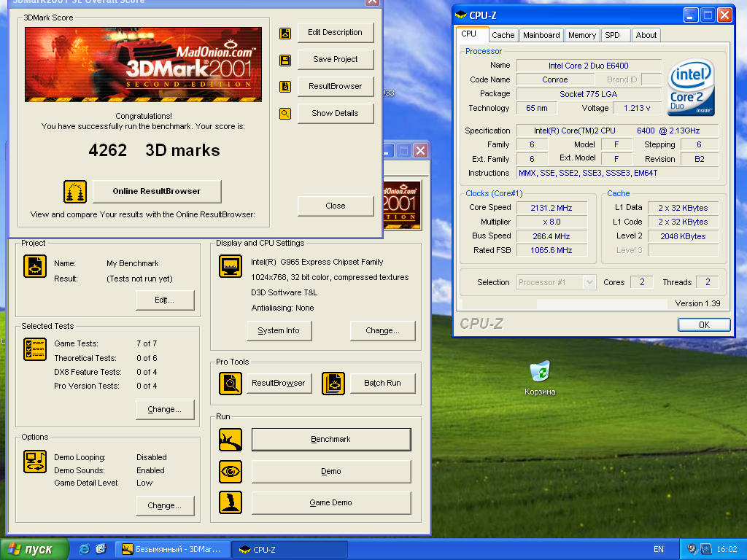Click the ResultBrowser icon in score dialog
Screen dimensions: 747x560
(x=285, y=87)
